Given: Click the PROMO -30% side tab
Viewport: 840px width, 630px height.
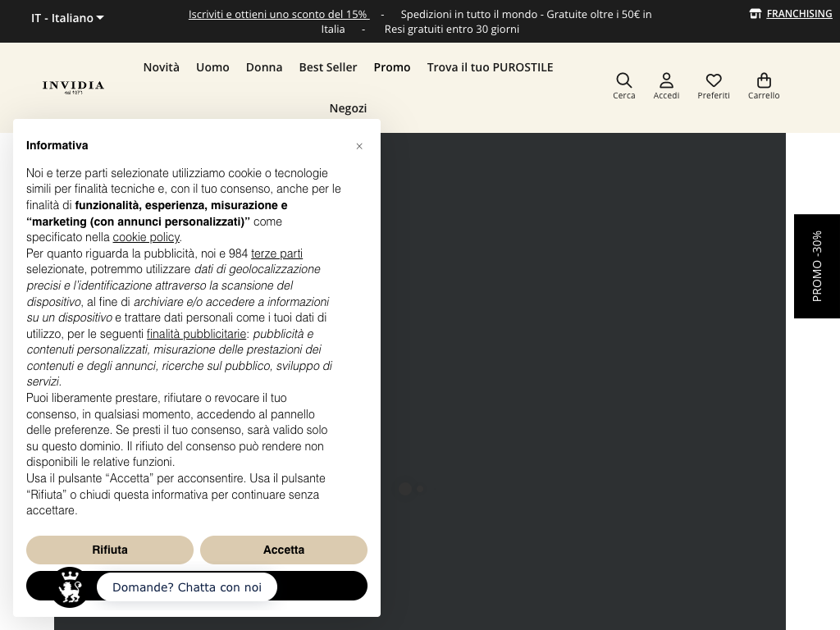Looking at the screenshot, I should [x=816, y=266].
